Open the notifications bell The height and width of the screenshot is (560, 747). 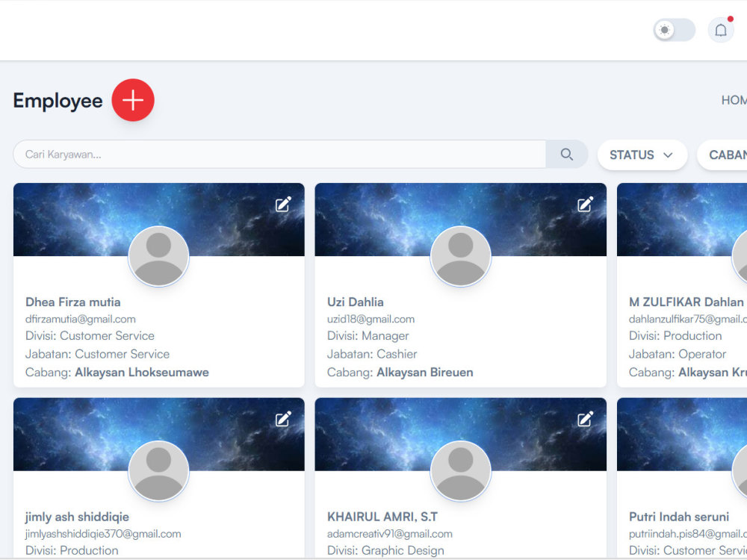pyautogui.click(x=720, y=31)
